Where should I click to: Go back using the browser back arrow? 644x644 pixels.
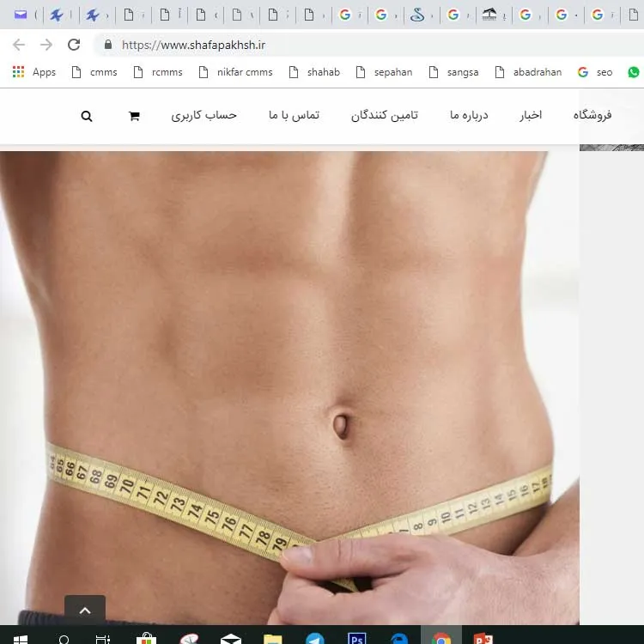19,45
